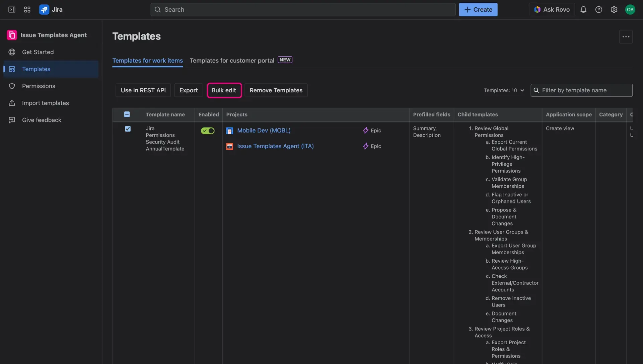
Task: Open the Help menu icon
Action: [x=599, y=10]
